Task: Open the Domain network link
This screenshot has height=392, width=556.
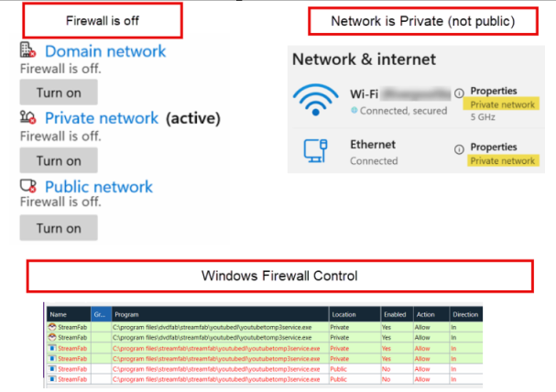Action: coord(105,51)
